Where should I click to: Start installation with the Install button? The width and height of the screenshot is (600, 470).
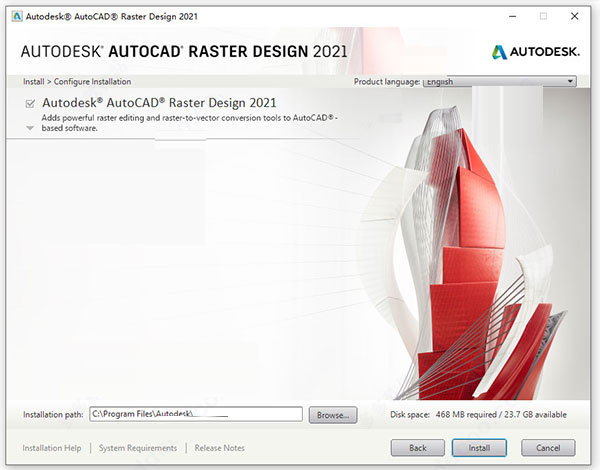coord(479,448)
